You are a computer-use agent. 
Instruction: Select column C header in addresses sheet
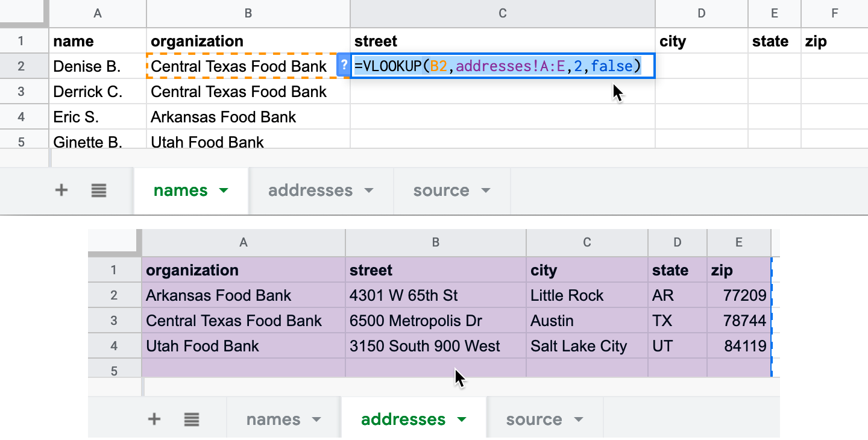[587, 242]
